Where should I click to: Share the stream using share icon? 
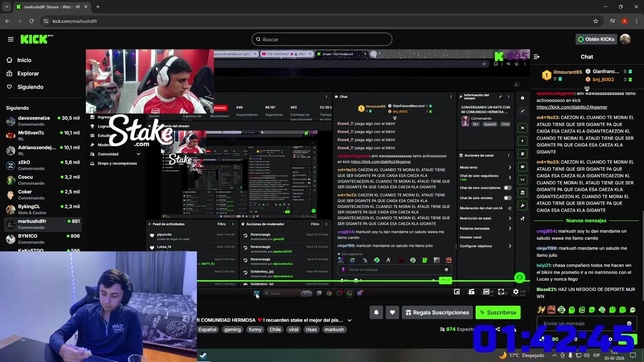coord(498,329)
